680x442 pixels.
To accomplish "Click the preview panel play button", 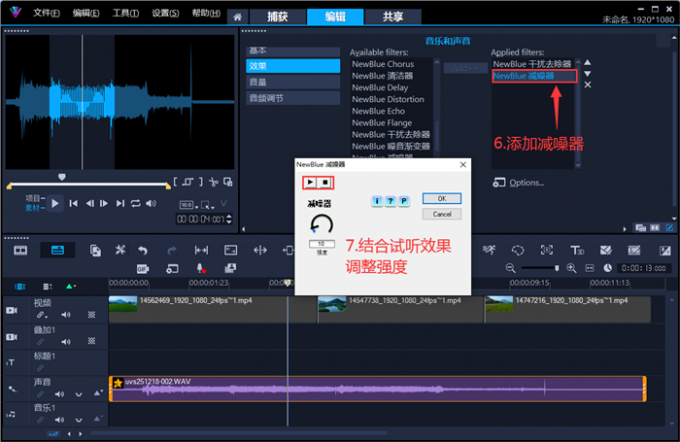I will (x=56, y=203).
